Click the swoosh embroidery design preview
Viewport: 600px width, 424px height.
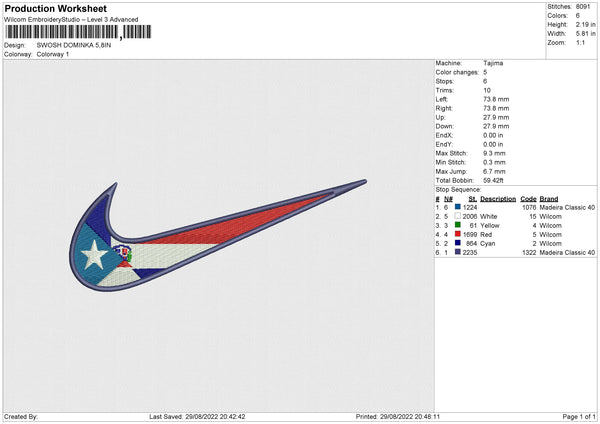click(217, 235)
